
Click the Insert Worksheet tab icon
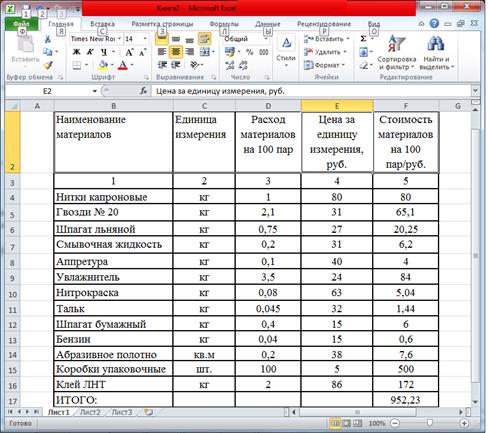[x=149, y=412]
